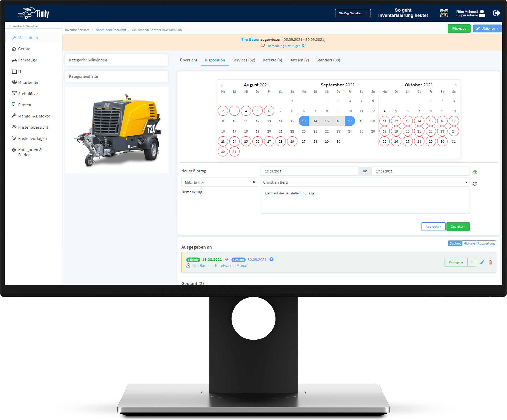507x420 pixels.
Task: Open the Alle Org.Einheiten dropdown
Action: (353, 13)
